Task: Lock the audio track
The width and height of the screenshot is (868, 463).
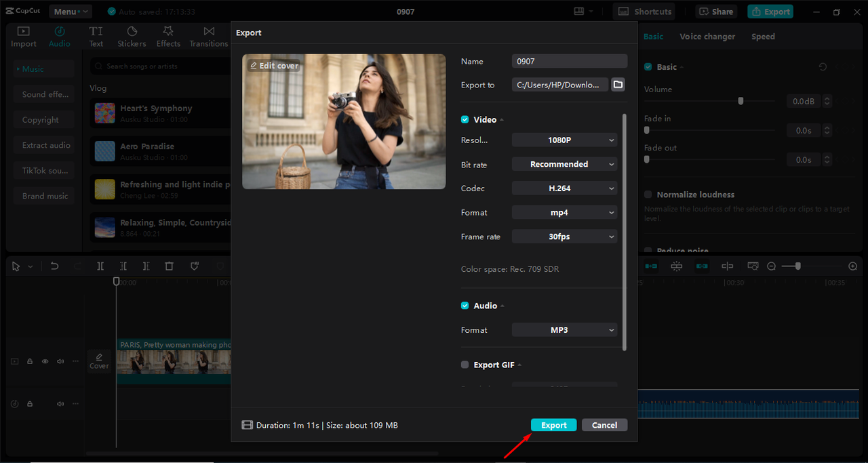Action: pyautogui.click(x=30, y=403)
